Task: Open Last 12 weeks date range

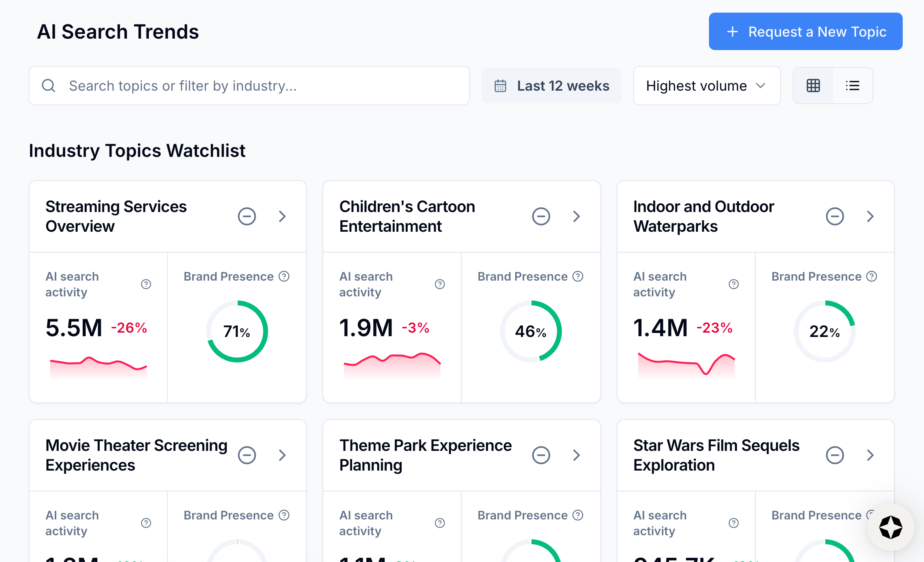Action: (x=551, y=86)
